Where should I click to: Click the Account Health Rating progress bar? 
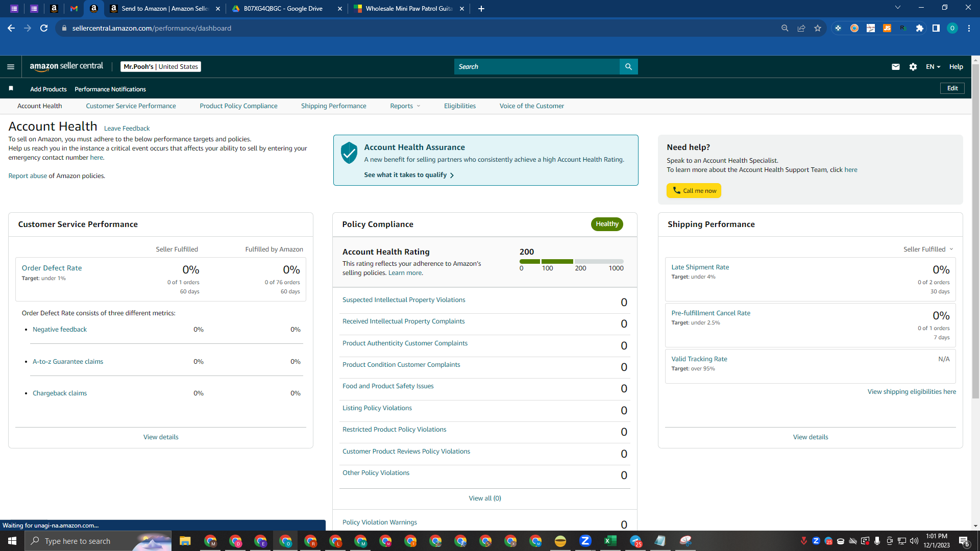tap(572, 261)
